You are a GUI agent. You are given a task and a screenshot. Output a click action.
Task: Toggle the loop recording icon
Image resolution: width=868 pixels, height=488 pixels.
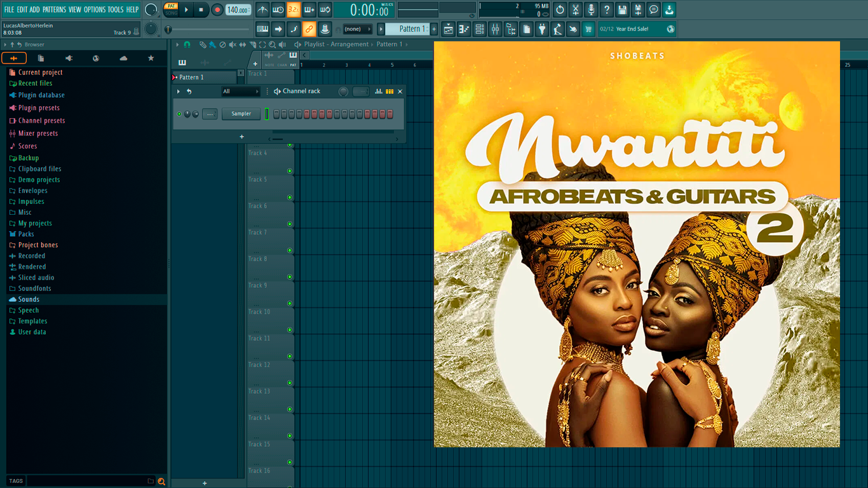pyautogui.click(x=325, y=10)
